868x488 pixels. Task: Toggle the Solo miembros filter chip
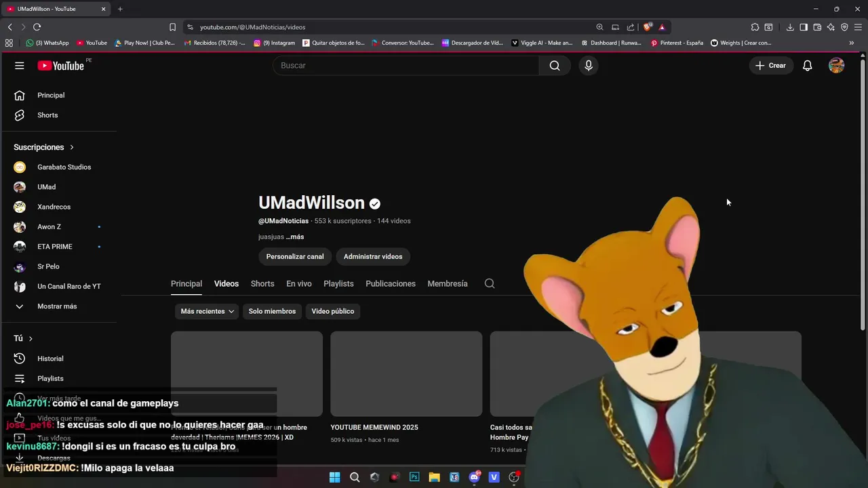point(272,311)
